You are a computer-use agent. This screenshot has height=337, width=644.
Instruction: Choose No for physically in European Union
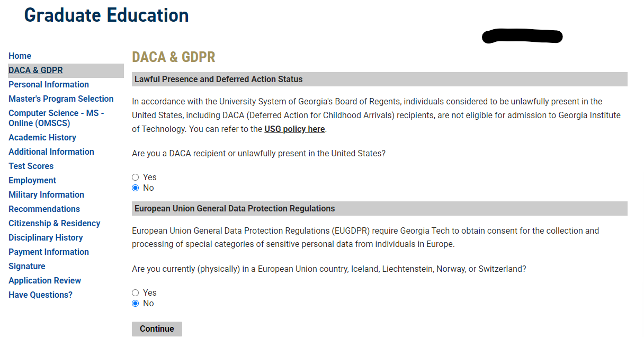pos(136,304)
